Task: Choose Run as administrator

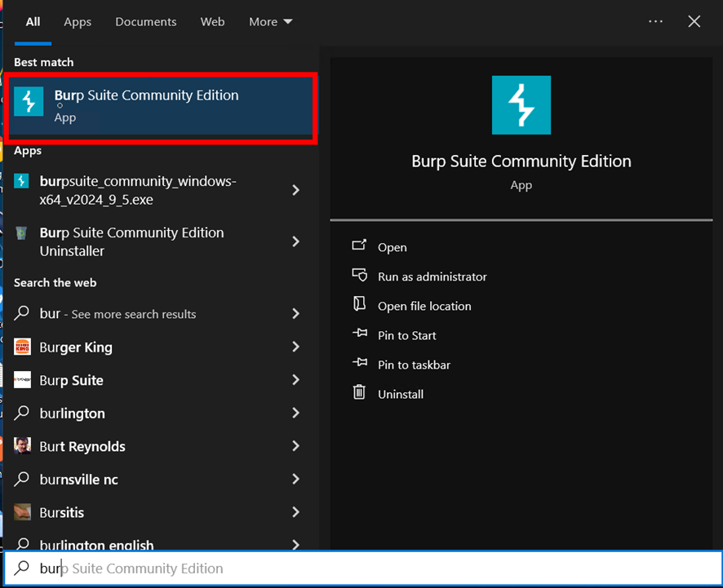Action: click(x=432, y=276)
